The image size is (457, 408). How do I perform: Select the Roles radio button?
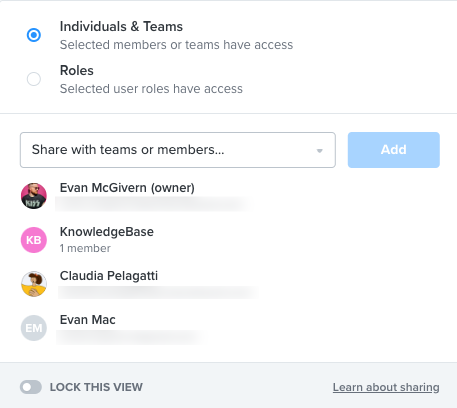click(x=34, y=79)
